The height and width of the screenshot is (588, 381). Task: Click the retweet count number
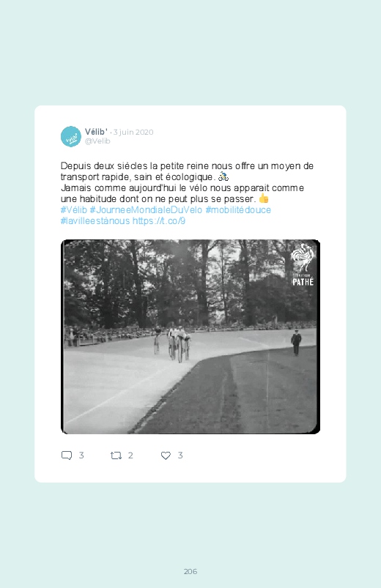click(130, 455)
